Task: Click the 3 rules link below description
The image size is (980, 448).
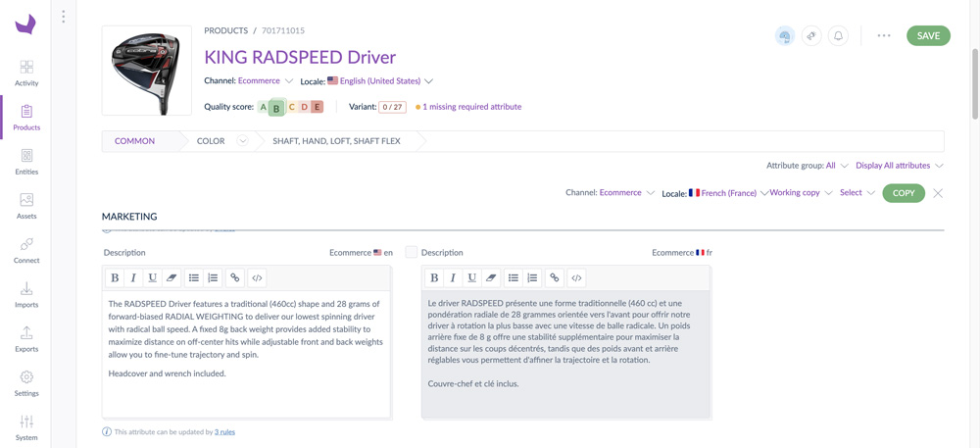Action: pyautogui.click(x=224, y=431)
